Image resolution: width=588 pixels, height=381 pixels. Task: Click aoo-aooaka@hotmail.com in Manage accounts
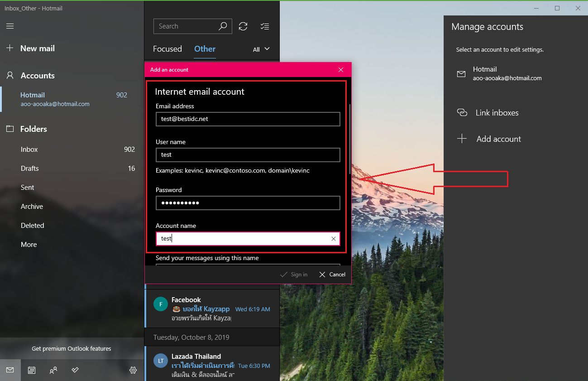pyautogui.click(x=507, y=78)
